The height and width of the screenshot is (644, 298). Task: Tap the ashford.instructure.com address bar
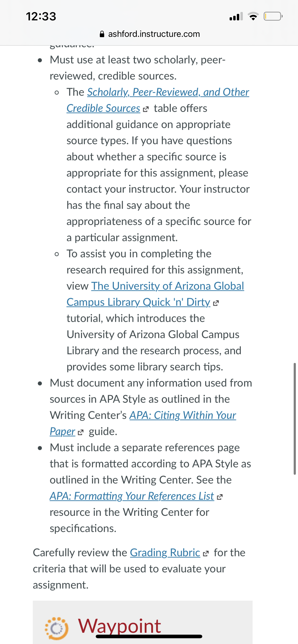[149, 34]
